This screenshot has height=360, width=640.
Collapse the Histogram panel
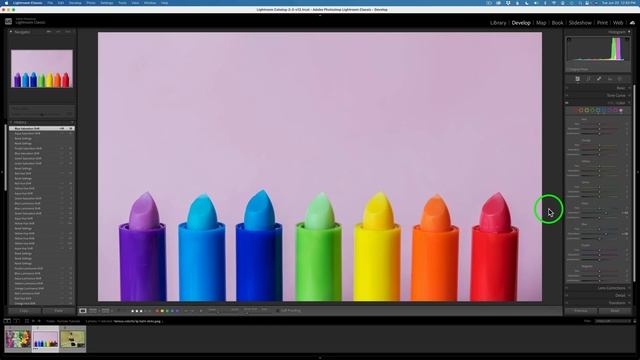click(629, 32)
